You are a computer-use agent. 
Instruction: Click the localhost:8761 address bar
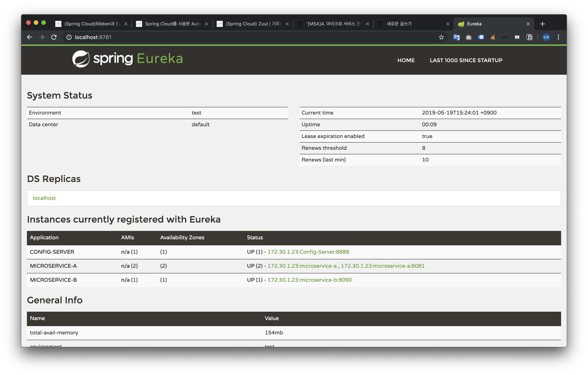220,37
